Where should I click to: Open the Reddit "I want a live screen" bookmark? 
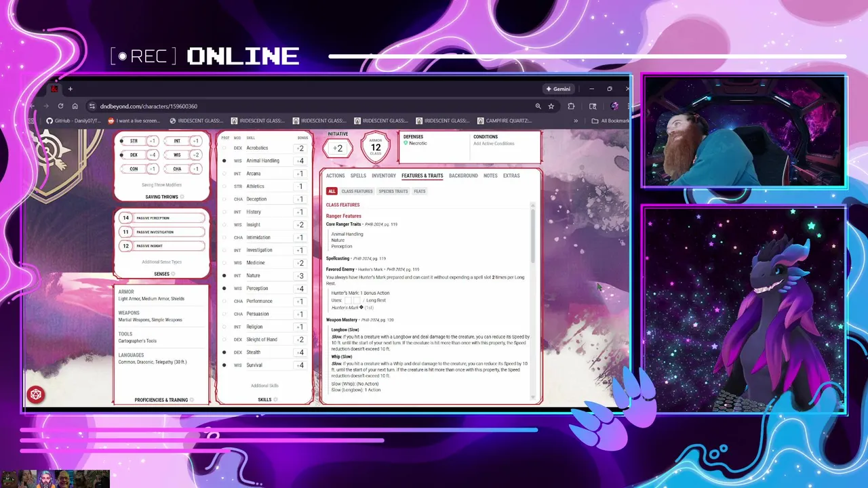134,121
